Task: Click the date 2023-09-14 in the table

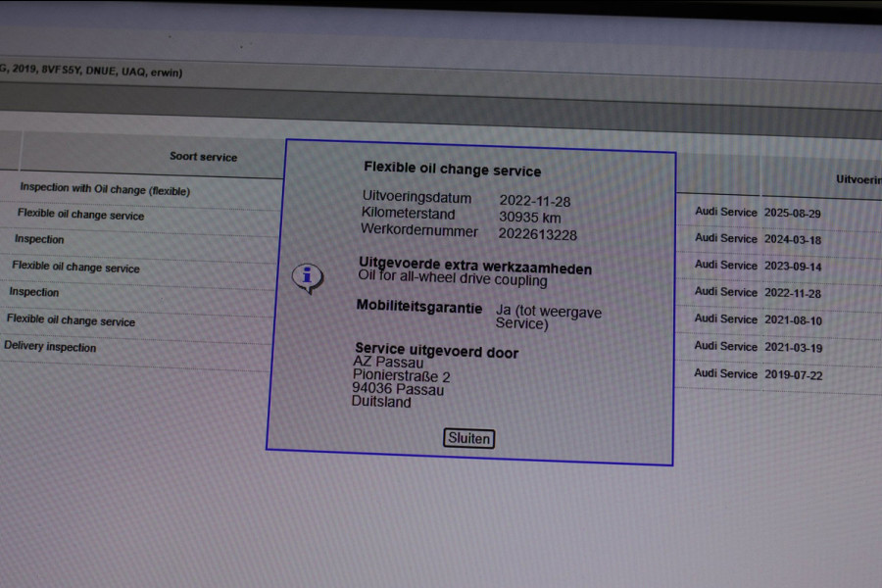Action: pyautogui.click(x=793, y=267)
